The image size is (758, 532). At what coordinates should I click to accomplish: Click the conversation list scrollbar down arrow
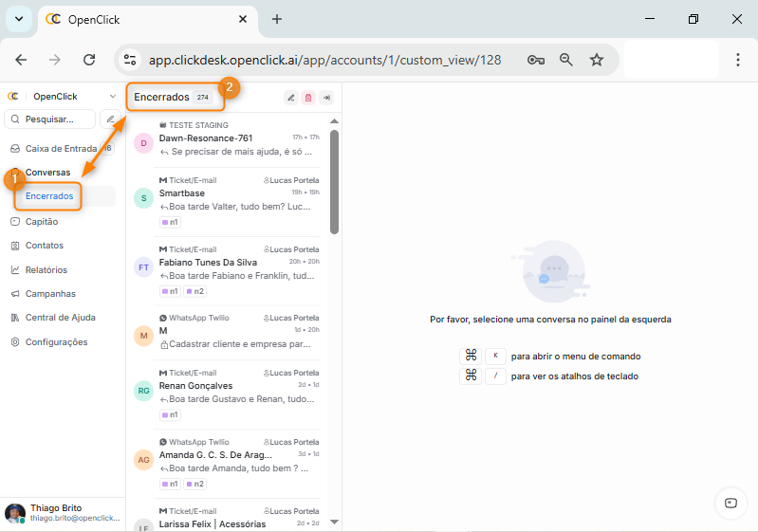pos(334,521)
